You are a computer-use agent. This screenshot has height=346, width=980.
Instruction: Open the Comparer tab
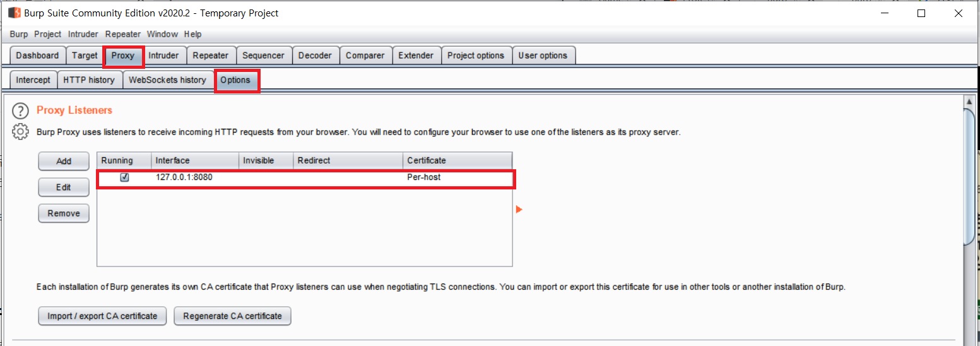pos(365,56)
